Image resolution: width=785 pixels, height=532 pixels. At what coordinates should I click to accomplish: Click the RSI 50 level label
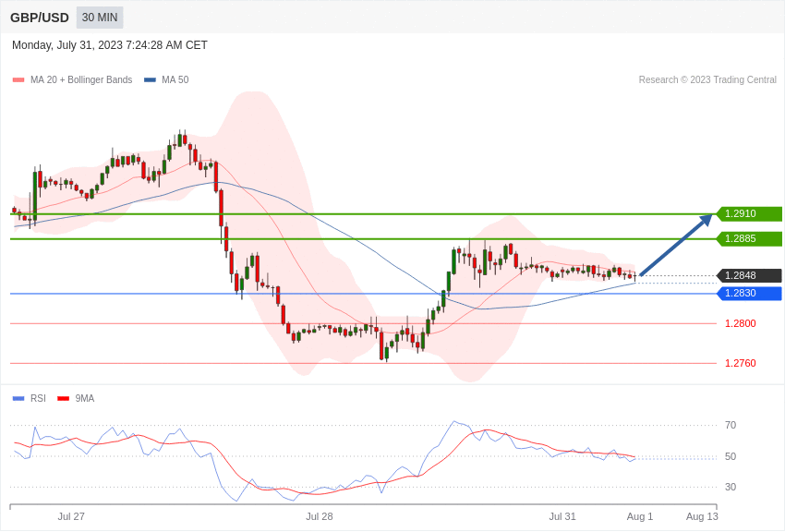(731, 456)
